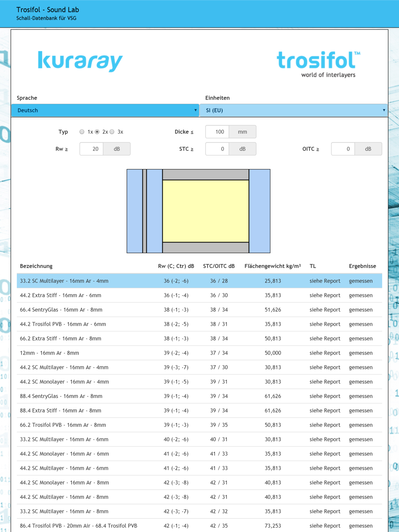Select row 33.2 SC Multilayer - 16mm Ar - 8mm

(199, 511)
